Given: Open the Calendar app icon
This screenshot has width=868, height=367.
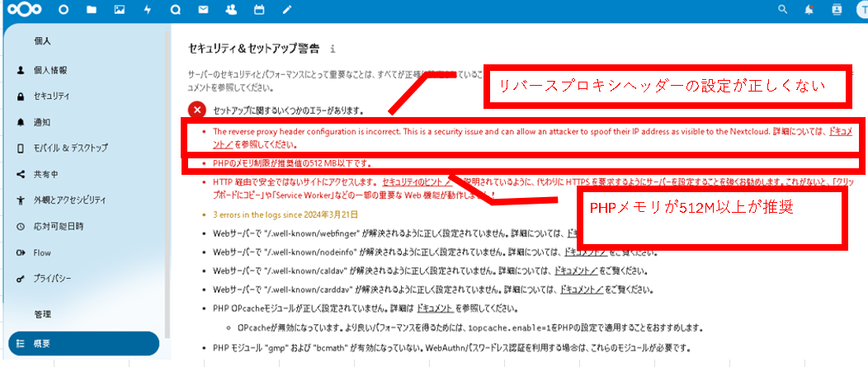Looking at the screenshot, I should [x=259, y=11].
